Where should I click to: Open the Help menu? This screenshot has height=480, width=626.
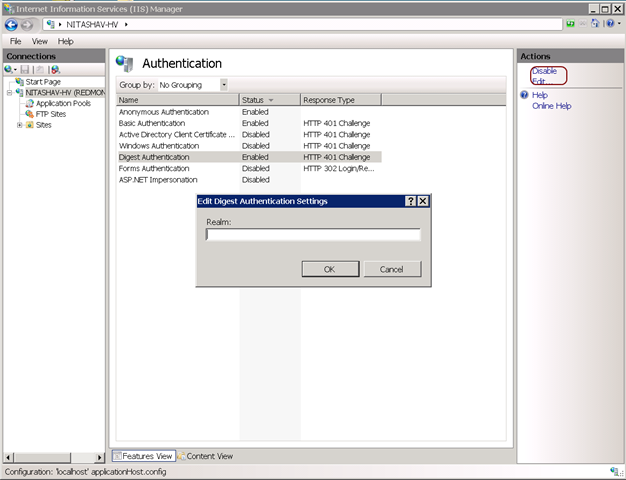[x=65, y=41]
